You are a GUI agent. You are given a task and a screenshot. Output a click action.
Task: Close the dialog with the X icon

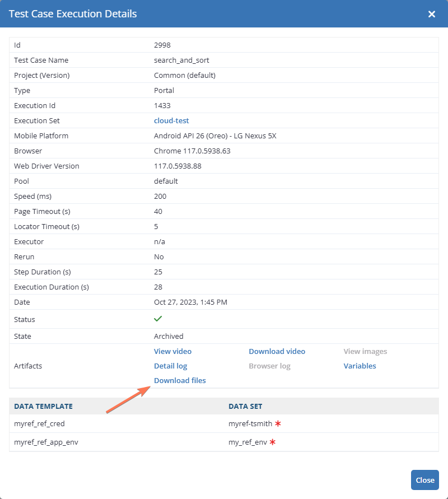tap(432, 14)
